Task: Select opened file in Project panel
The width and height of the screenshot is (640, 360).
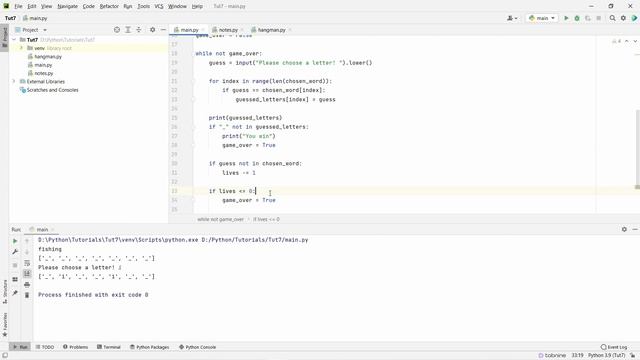Action: pos(117,30)
